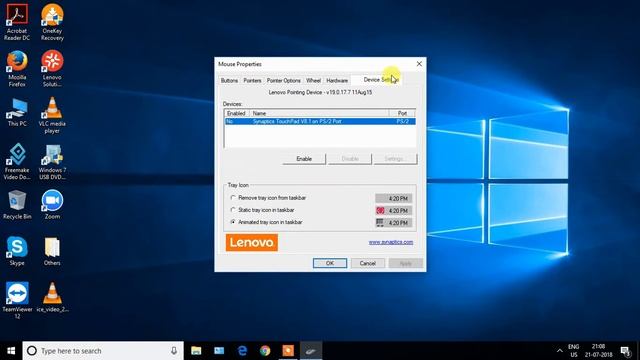Open the ENG US language indicator
The height and width of the screenshot is (360, 640).
(573, 351)
